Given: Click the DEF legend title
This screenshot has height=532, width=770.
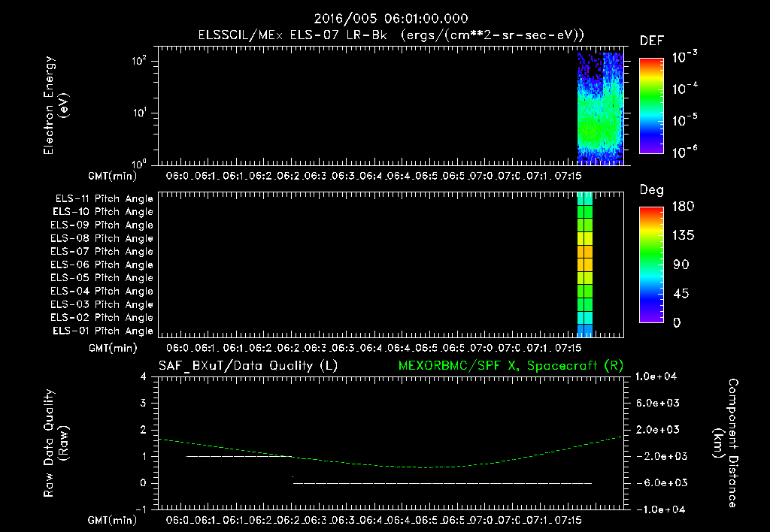Looking at the screenshot, I should pos(652,41).
